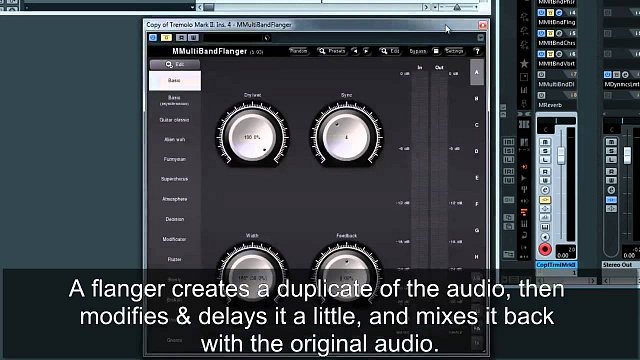Click the Sync knob
This screenshot has width=640, height=360.
coord(346,137)
